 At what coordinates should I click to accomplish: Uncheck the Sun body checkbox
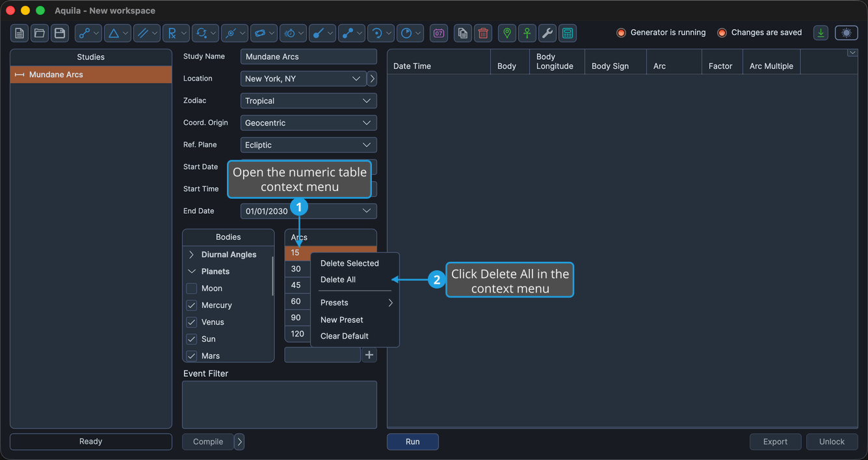coord(192,339)
